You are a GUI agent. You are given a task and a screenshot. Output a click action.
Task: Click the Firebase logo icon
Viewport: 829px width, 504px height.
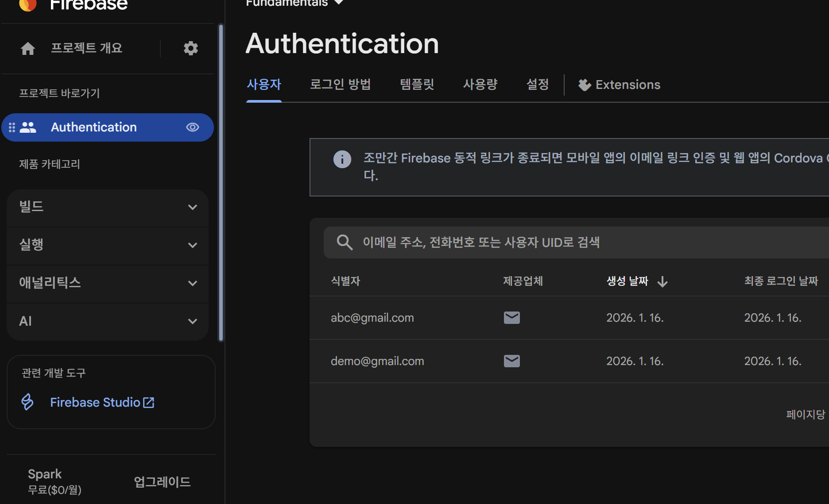[28, 4]
